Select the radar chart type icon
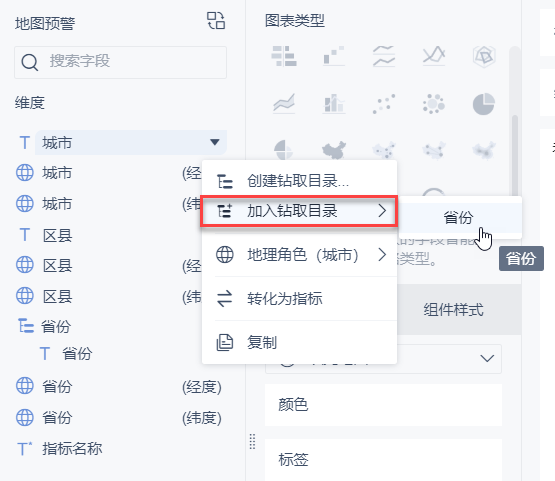The image size is (555, 481). (x=484, y=56)
